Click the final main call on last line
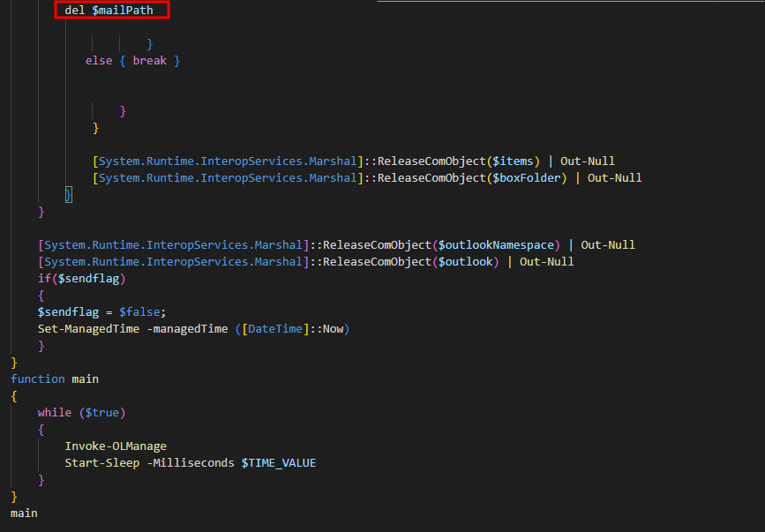Viewport: 765px width, 532px height. pyautogui.click(x=24, y=513)
